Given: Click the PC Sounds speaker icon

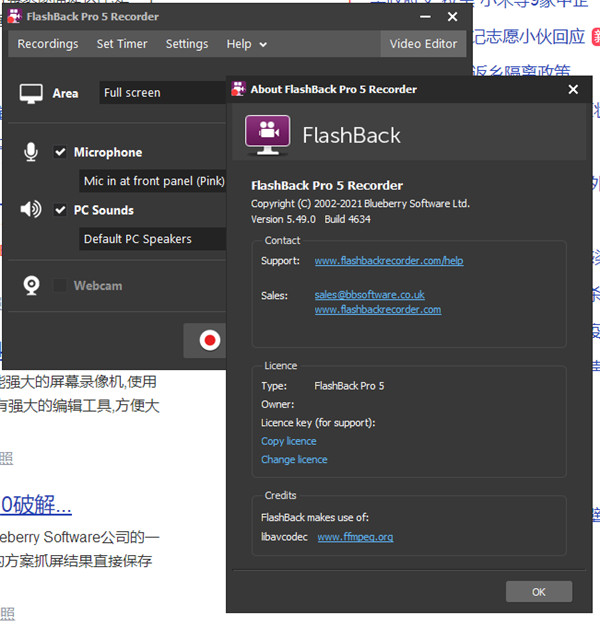Looking at the screenshot, I should coord(31,209).
